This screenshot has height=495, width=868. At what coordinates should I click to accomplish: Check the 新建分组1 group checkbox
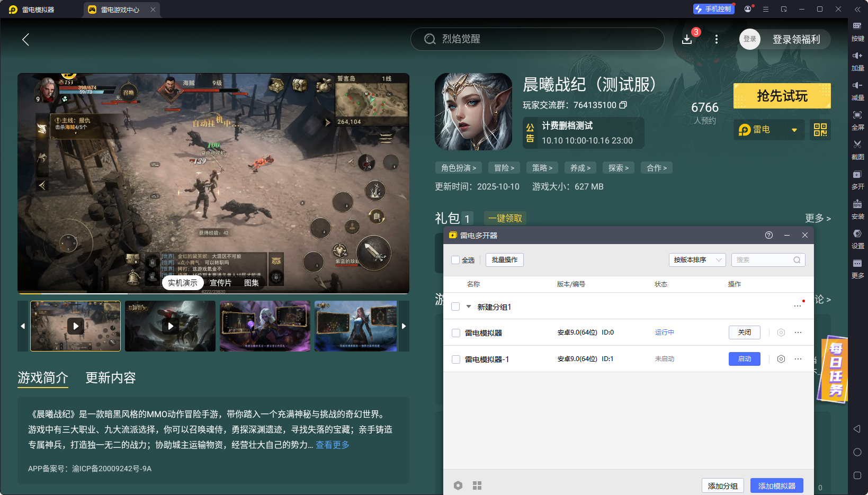[455, 307]
